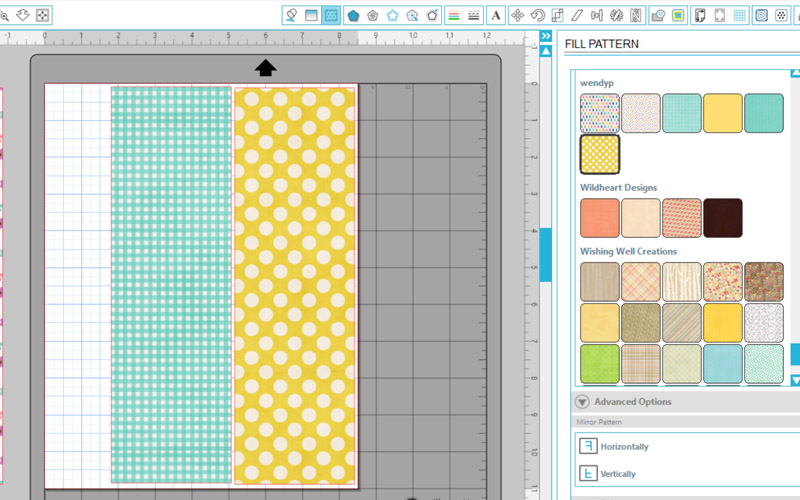Screen dimensions: 800x500
Task: Click the dotted-square icon beside the spiral
Action: pyautogui.click(x=781, y=15)
